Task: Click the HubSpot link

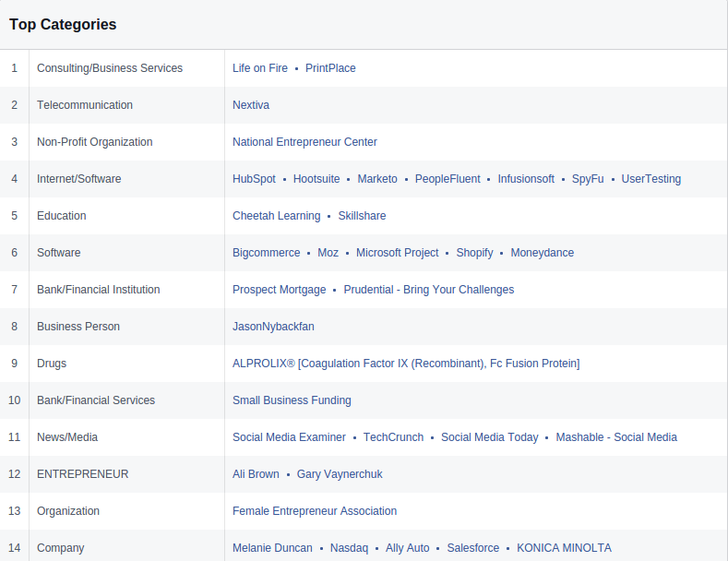Action: (254, 179)
